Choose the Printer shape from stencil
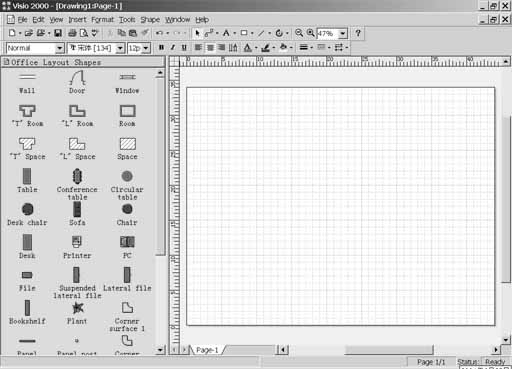 (77, 247)
